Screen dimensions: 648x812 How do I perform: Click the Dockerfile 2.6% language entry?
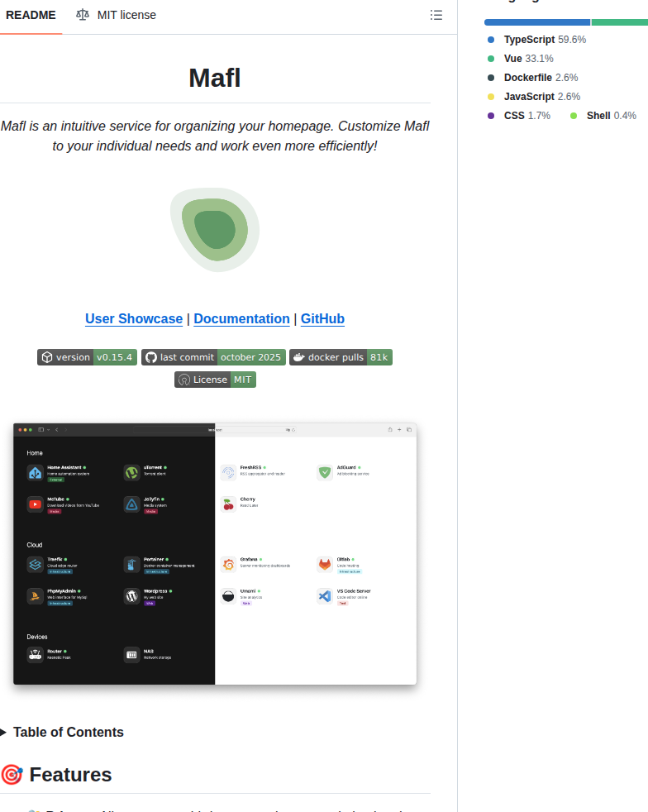point(532,78)
